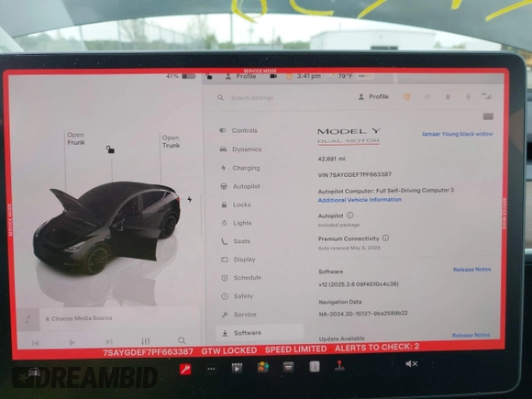Viewport: 532px width, 399px height.
Task: Launch the Arcade joystick app
Action: [339, 366]
